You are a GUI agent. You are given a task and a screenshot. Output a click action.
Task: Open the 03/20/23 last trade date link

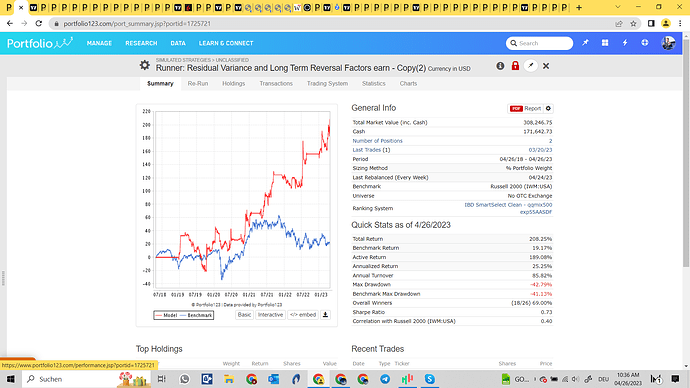point(540,150)
